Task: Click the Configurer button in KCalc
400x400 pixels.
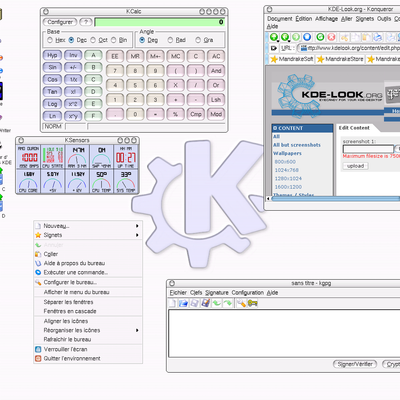Action: (60, 22)
